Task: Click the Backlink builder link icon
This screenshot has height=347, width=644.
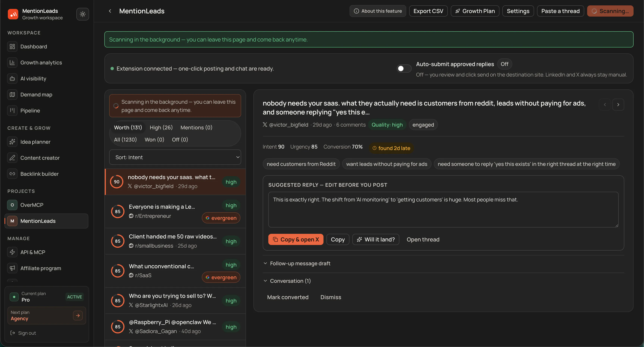Action: 12,174
